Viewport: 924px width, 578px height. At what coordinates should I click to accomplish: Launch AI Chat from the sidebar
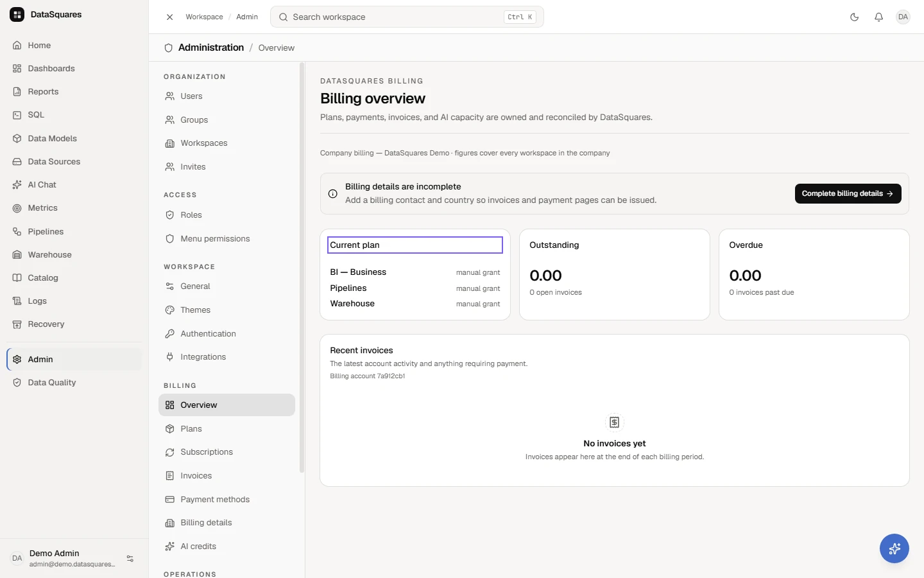(74, 185)
